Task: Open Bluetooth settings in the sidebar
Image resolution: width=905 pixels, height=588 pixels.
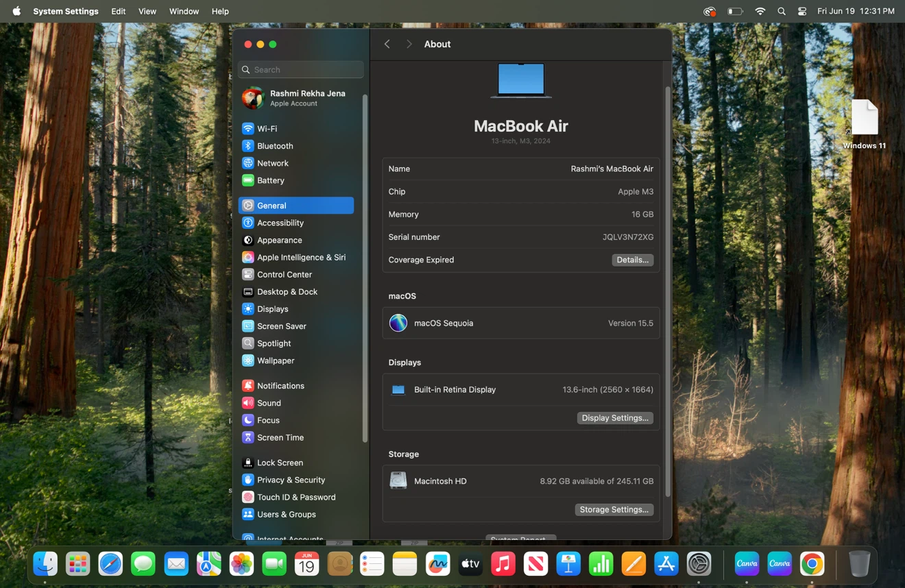Action: (x=296, y=146)
